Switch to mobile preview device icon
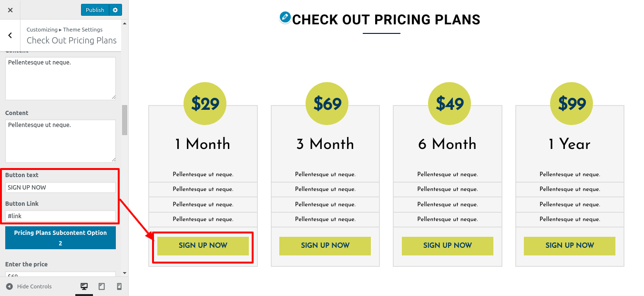The height and width of the screenshot is (296, 644). point(119,286)
